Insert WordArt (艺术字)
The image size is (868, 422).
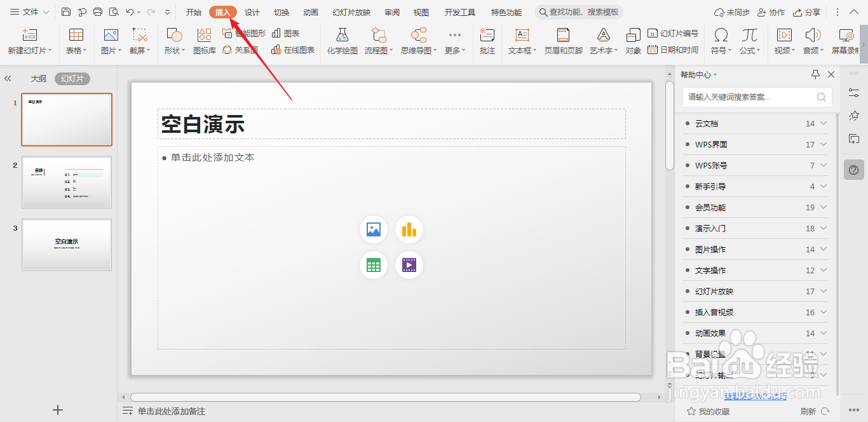click(x=603, y=41)
